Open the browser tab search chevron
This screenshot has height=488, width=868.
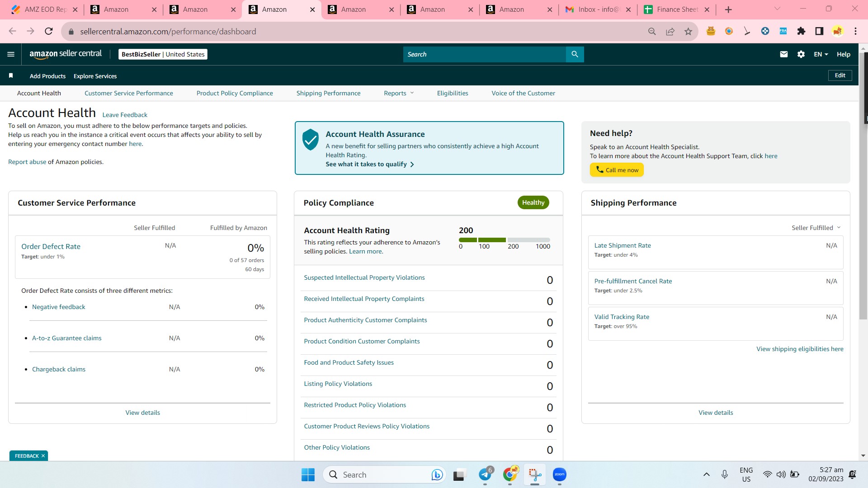pyautogui.click(x=778, y=9)
